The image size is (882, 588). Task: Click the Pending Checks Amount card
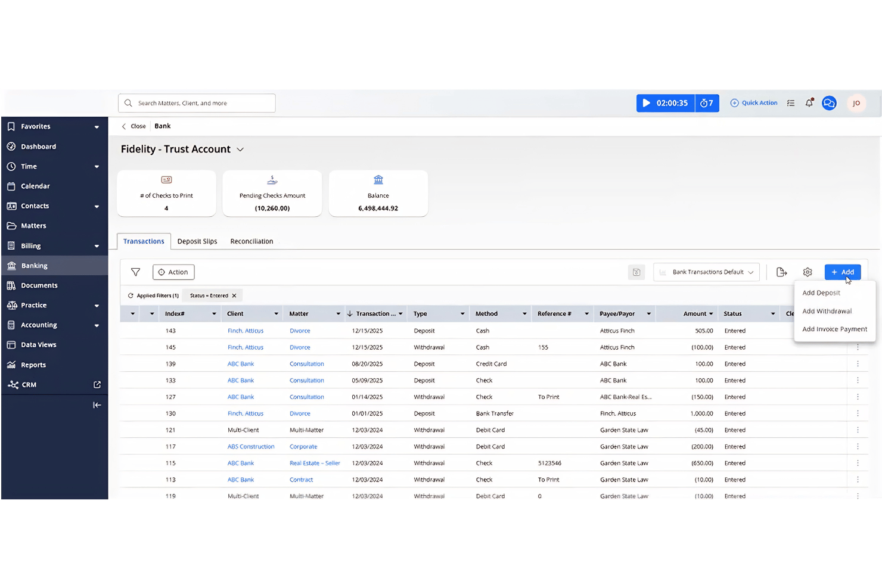(x=272, y=194)
